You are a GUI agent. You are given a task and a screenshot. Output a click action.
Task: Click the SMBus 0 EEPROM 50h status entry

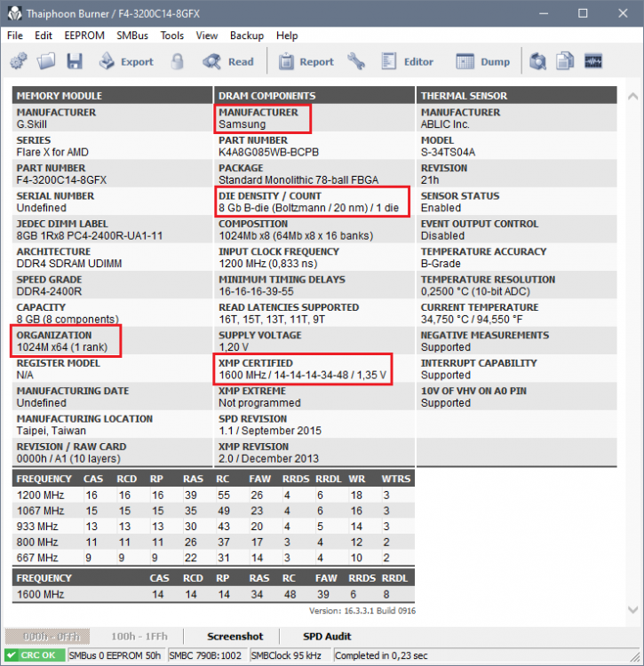click(115, 655)
